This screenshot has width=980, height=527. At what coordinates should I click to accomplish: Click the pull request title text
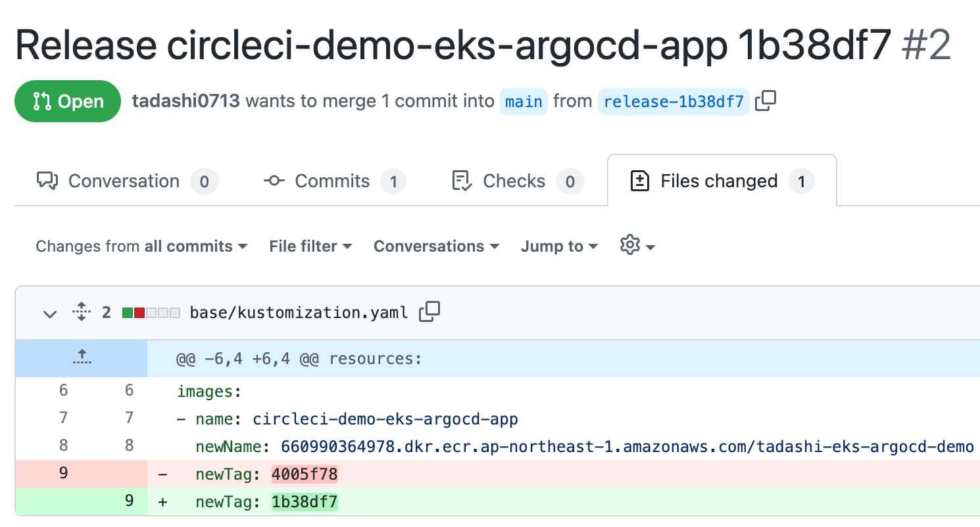(x=453, y=46)
